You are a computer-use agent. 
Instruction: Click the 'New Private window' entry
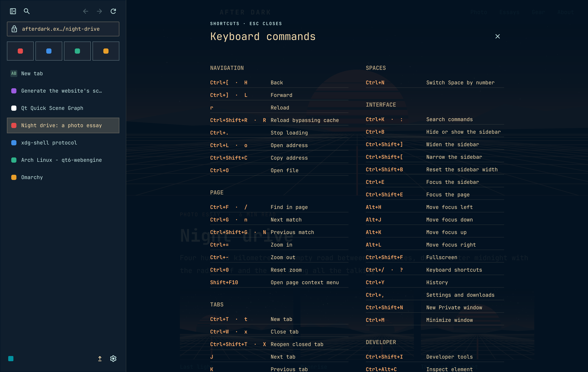435,308
